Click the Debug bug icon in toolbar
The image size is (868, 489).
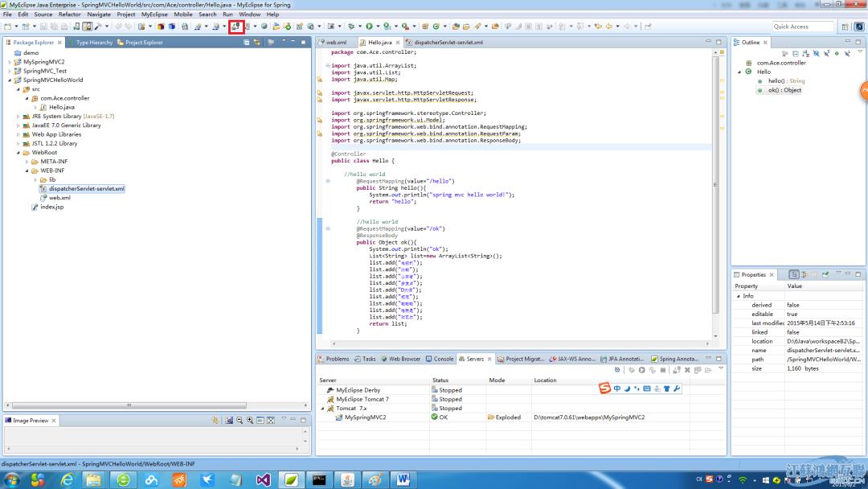351,27
